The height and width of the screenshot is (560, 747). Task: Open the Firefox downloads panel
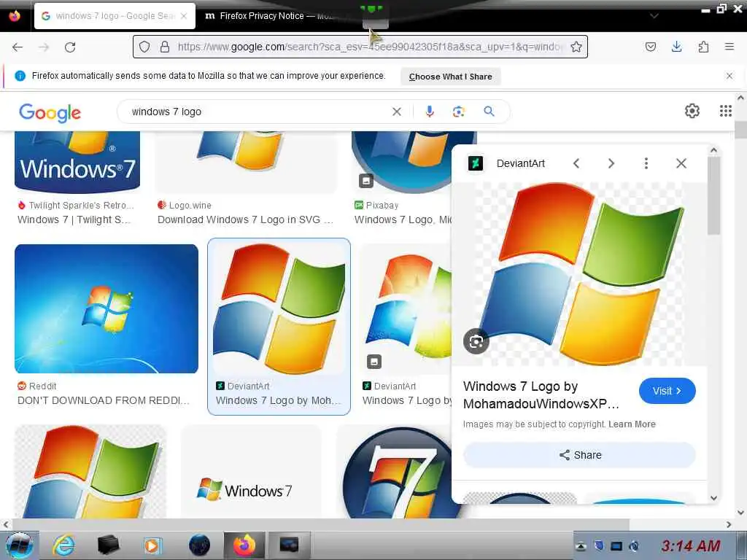(x=676, y=47)
